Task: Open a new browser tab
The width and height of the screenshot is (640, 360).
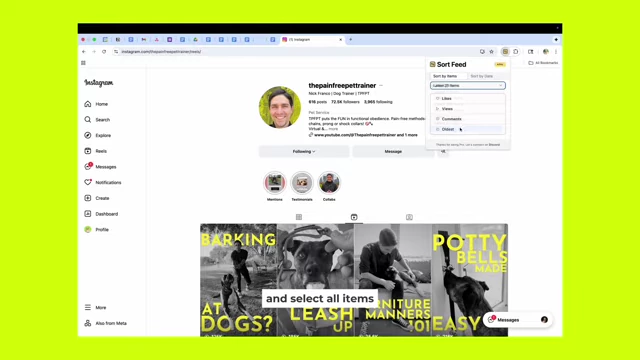Action: click(x=351, y=40)
